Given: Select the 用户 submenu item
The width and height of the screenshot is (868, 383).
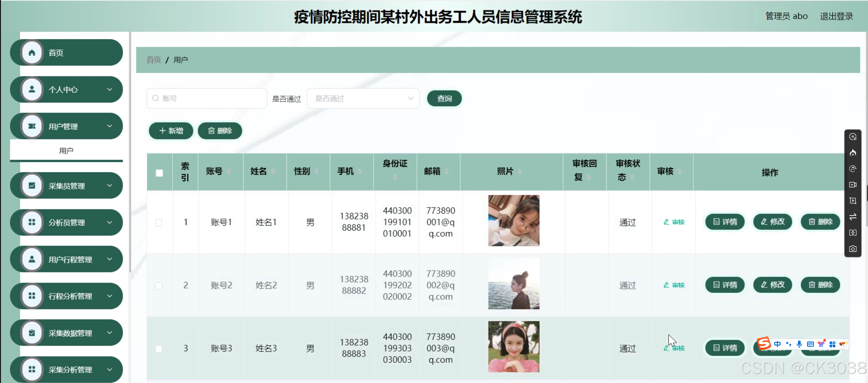Looking at the screenshot, I should (x=66, y=151).
